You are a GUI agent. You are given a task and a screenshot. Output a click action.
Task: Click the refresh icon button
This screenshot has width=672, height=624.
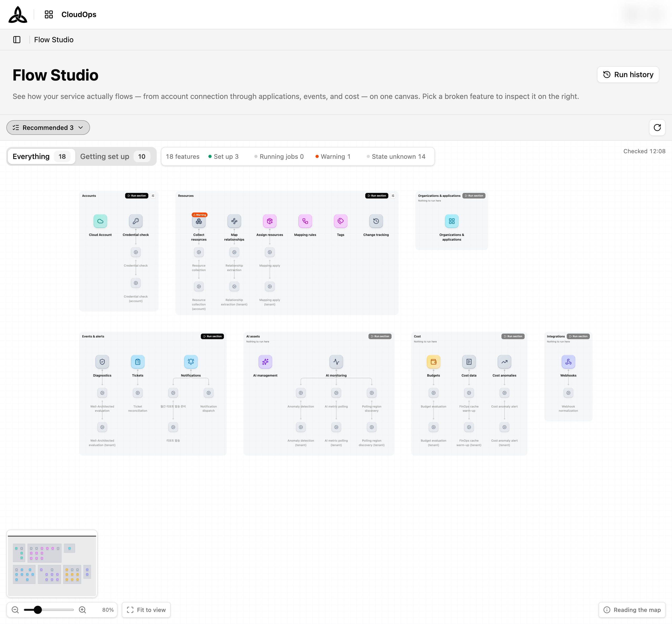point(657,128)
